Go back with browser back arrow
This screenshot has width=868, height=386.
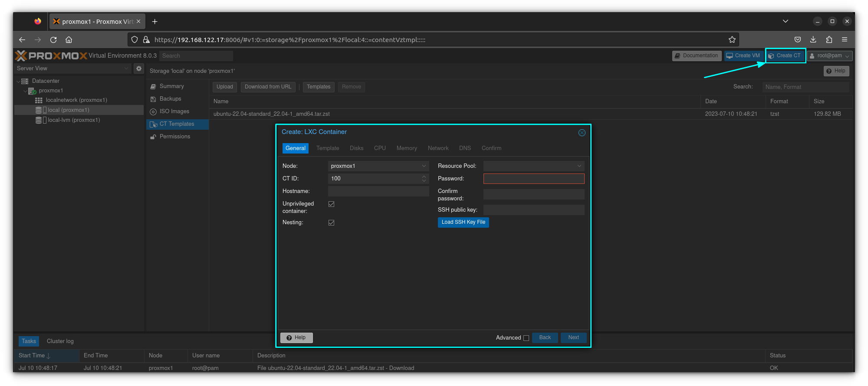pyautogui.click(x=22, y=39)
